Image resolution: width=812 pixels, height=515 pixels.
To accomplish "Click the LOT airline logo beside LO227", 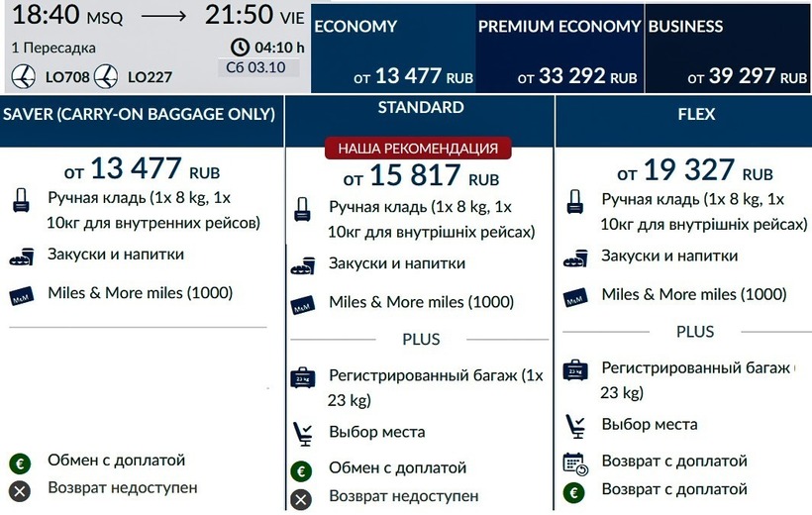I will 105,75.
